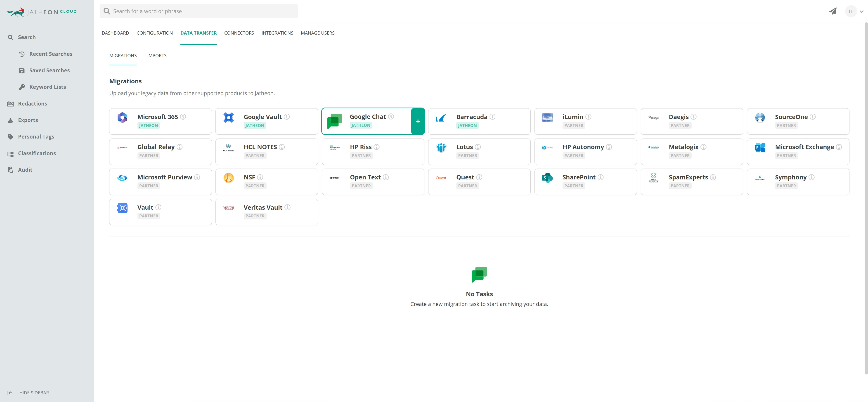Click the paper plane send icon
The width and height of the screenshot is (868, 402).
tap(833, 11)
